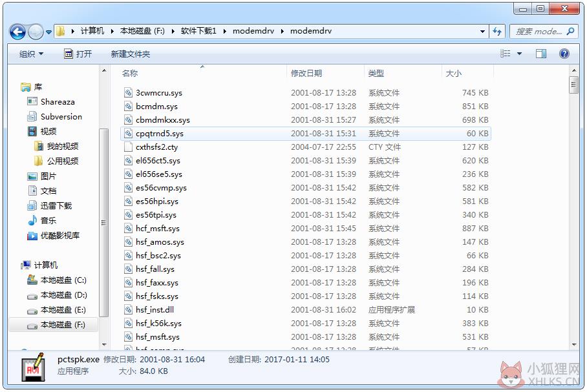Click the cbmdmkxx.sys file icon
Image resolution: width=587 pixels, height=392 pixels.
128,119
